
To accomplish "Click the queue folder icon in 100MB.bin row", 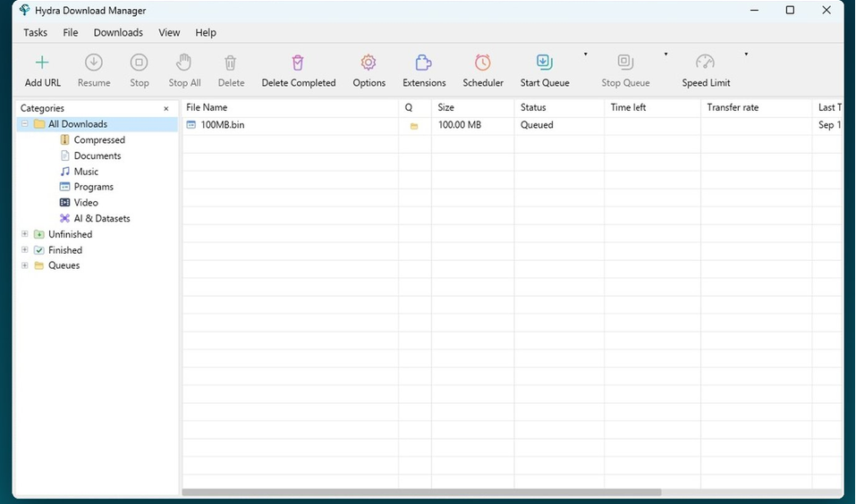I will (x=414, y=126).
